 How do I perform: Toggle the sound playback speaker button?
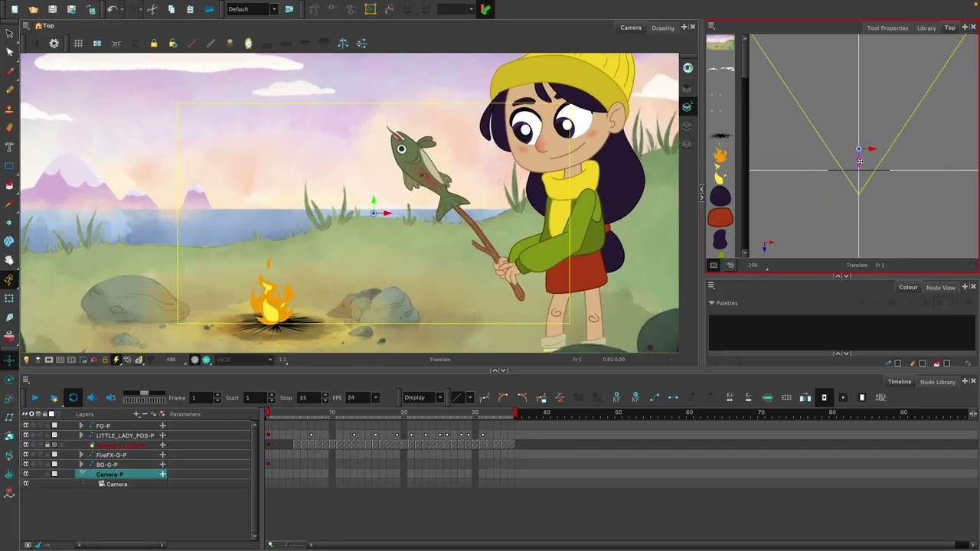[92, 397]
